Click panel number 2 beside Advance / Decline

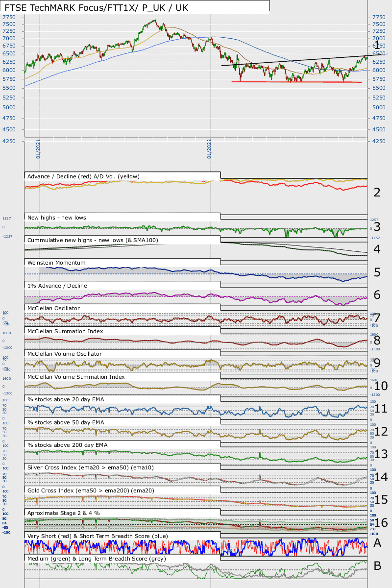pyautogui.click(x=377, y=192)
